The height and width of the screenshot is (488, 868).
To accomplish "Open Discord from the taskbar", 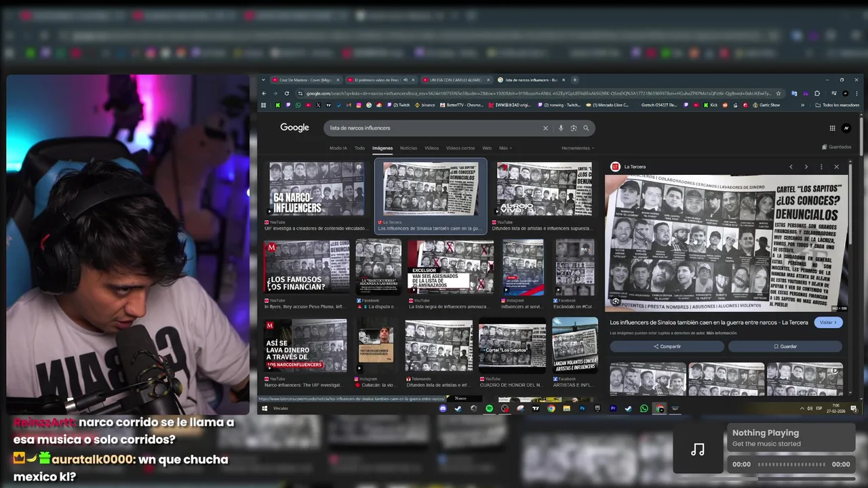I will coord(443,408).
